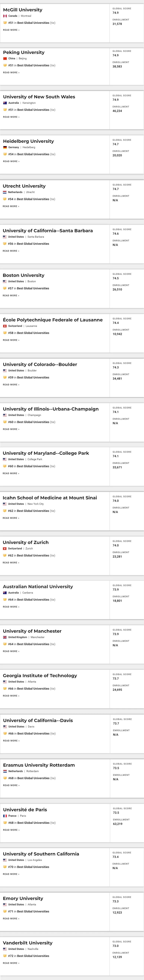144x980 pixels.
Task: Click the Switzerland flag under École Polytechnique Lausanne
Action: tap(5, 326)
